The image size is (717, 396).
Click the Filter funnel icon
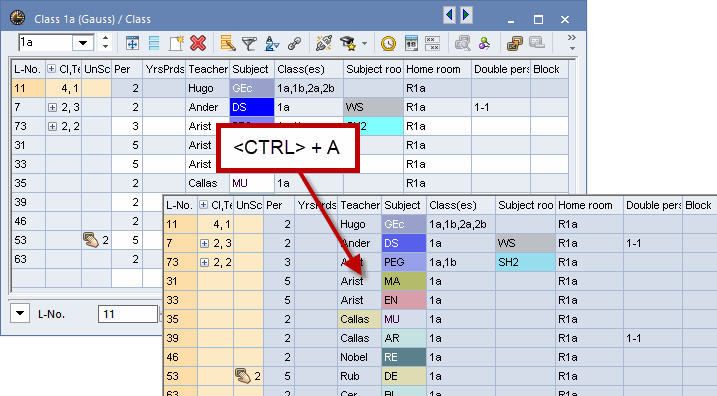[249, 43]
